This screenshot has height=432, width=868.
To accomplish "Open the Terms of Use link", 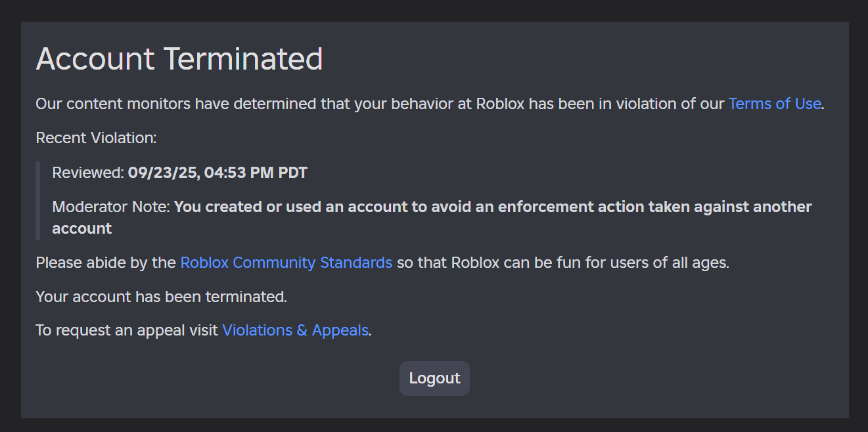I will click(774, 104).
